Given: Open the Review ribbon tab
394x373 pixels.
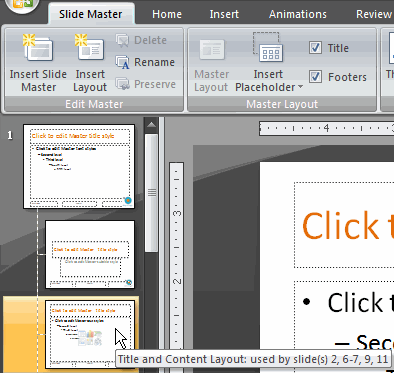Looking at the screenshot, I should pos(374,14).
